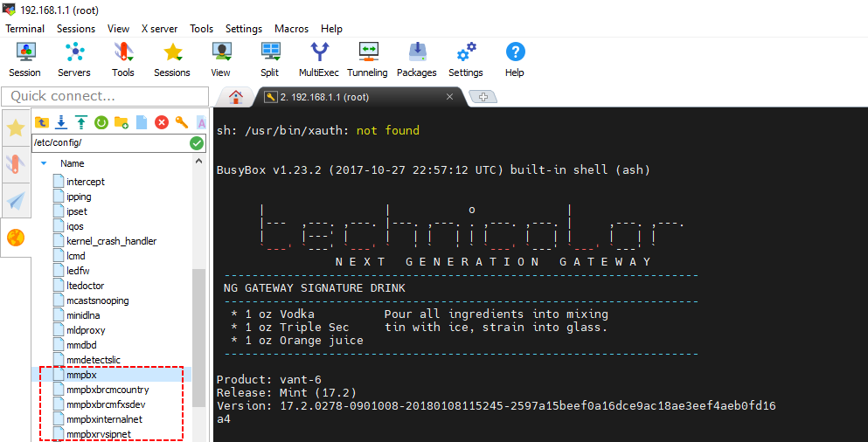Select the mmpbx file
This screenshot has width=868, height=442.
point(81,375)
